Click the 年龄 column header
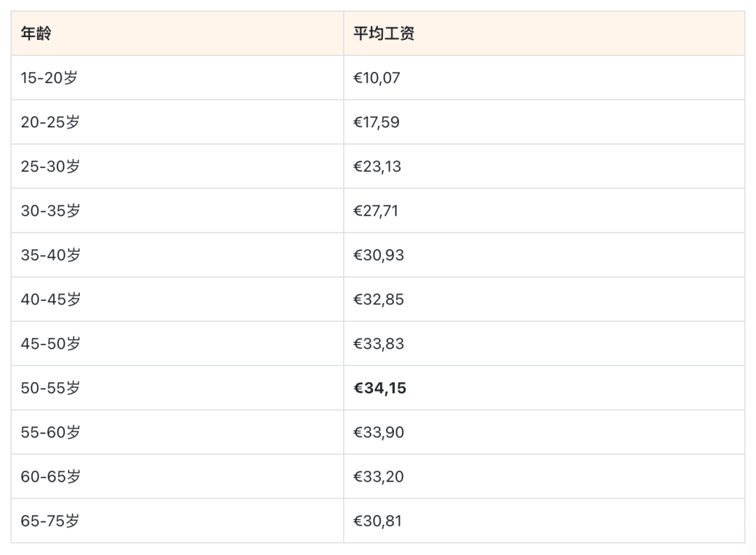The image size is (756, 555). tap(36, 34)
